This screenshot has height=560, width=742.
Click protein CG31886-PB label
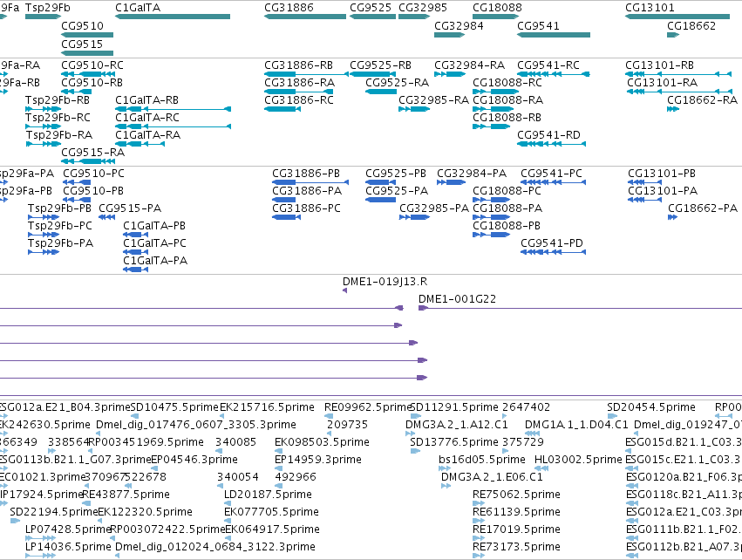pyautogui.click(x=306, y=174)
